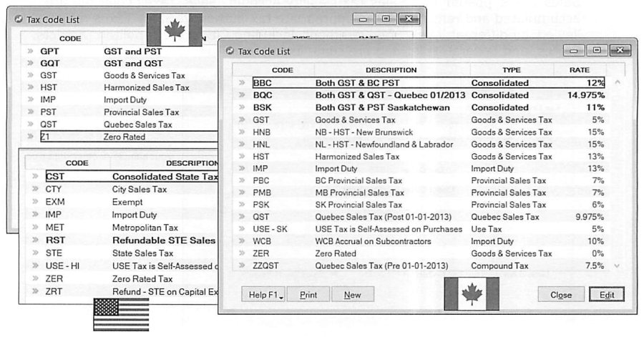Click the Canadian flag in front window
Screen dimensions: 644x337
point(472,293)
